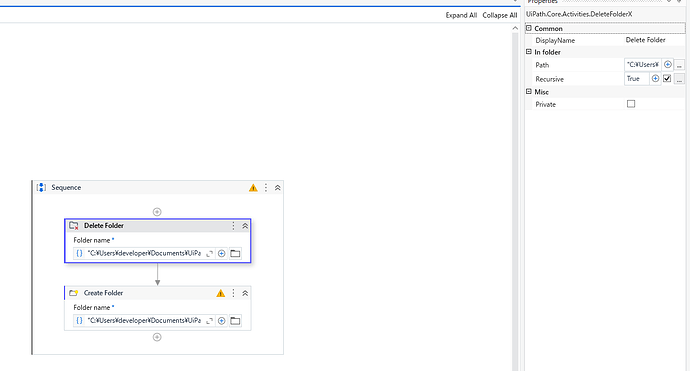Click plus menu in Create Folder field
Screen dimensions: 690x371
(222, 321)
